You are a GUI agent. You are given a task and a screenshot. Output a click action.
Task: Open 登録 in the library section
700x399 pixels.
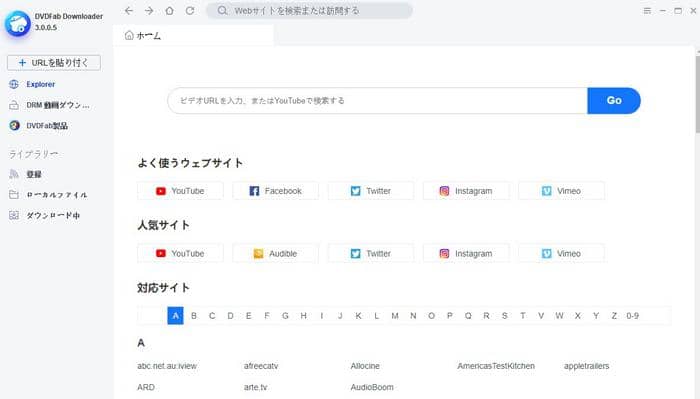26,175
